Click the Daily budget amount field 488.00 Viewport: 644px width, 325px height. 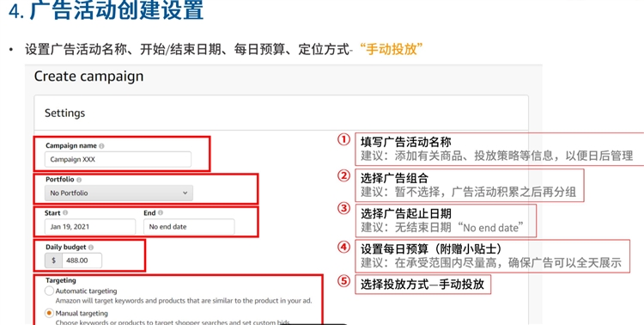(x=82, y=261)
